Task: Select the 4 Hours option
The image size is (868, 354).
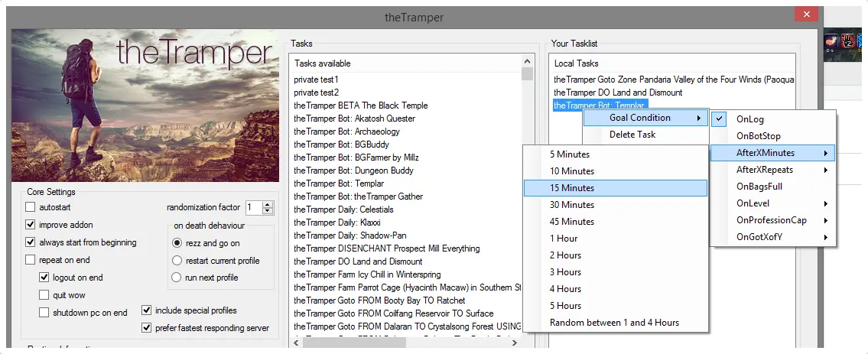Action: [616, 289]
